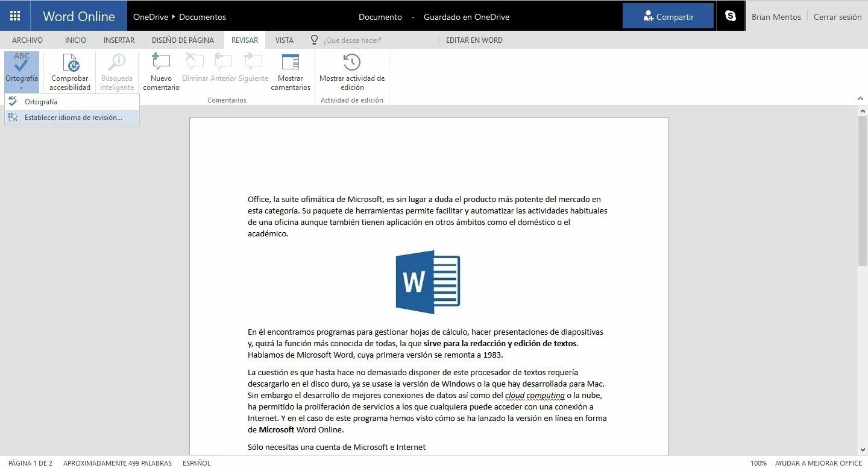Open DISEÑO DE PÁGINA tab

pos(183,40)
